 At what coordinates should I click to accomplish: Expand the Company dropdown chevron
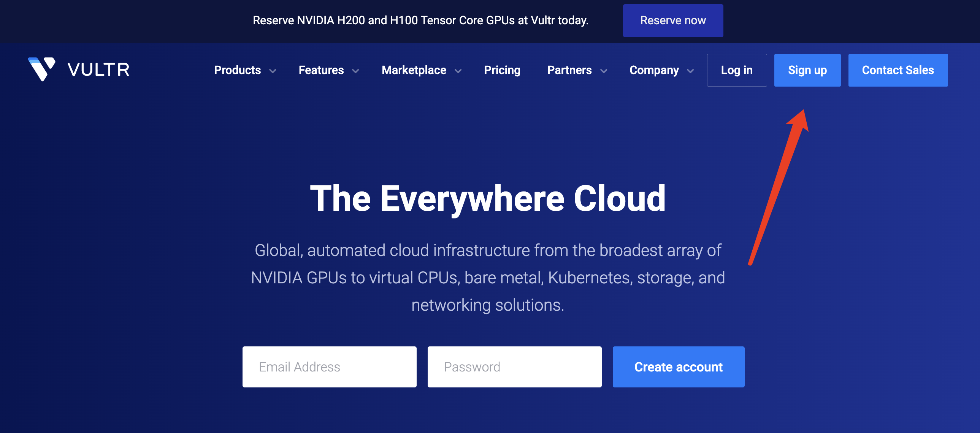690,71
